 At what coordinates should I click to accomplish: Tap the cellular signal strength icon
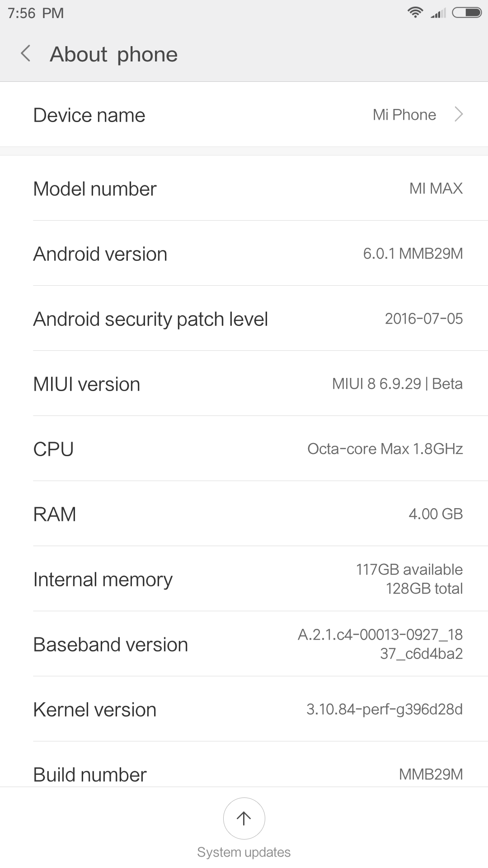438,13
